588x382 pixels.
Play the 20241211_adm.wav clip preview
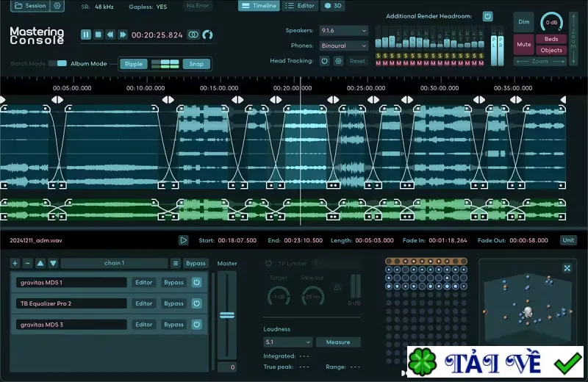(x=183, y=240)
